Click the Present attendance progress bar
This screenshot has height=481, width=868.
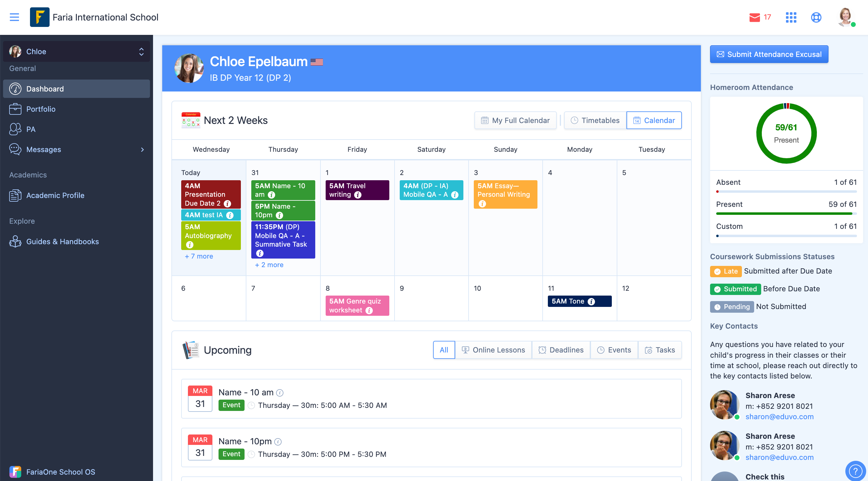786,214
